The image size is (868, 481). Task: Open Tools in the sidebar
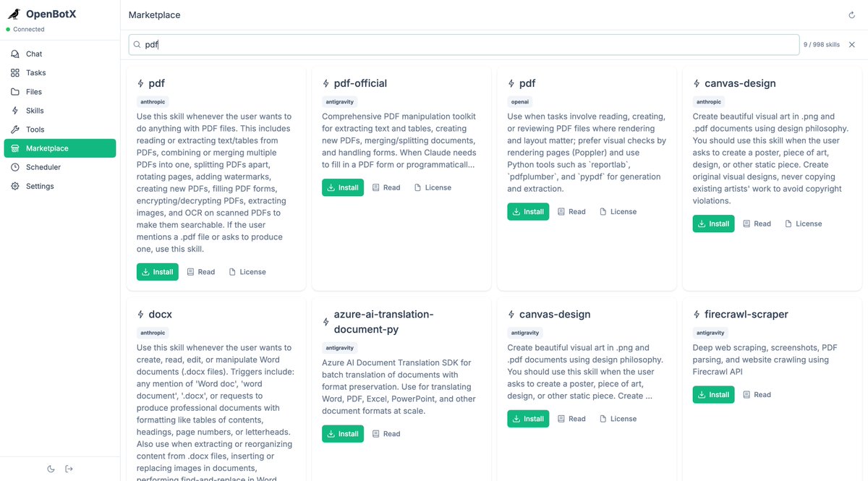pyautogui.click(x=60, y=129)
